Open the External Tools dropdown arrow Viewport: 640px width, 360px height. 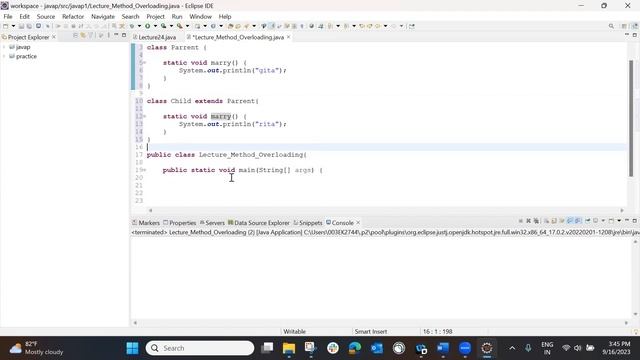187,26
